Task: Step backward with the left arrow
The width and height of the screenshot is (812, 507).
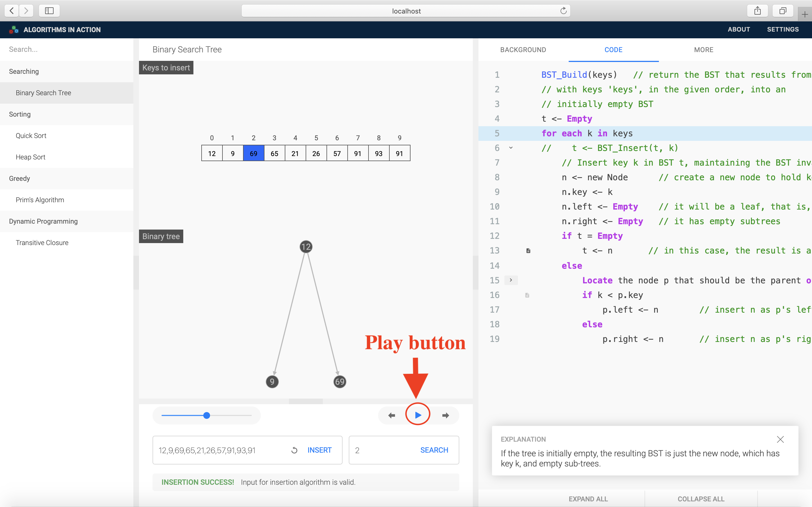Action: (392, 415)
